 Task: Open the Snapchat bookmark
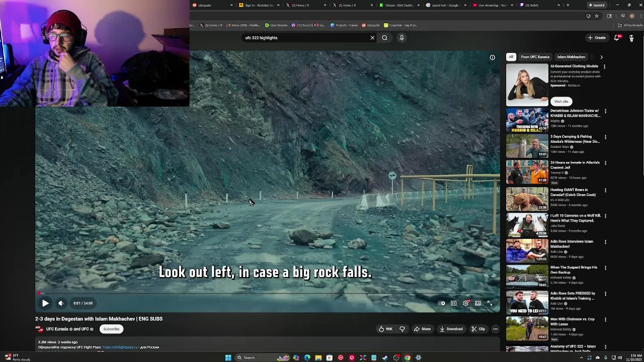pyautogui.click(x=401, y=25)
